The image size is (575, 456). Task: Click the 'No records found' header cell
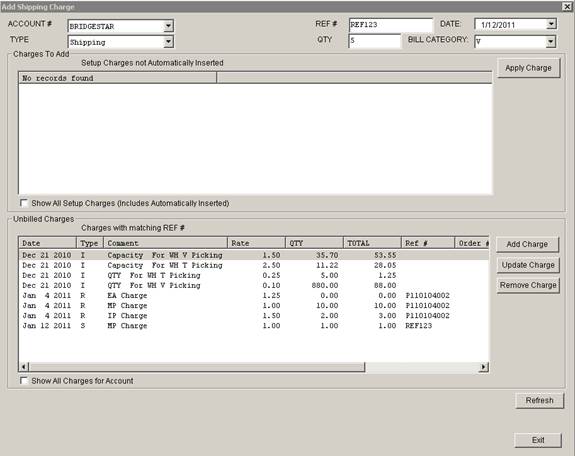(x=117, y=78)
